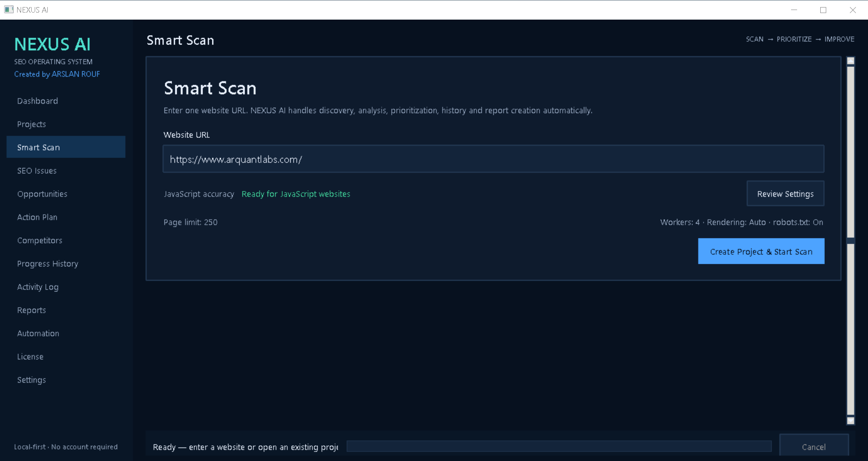
Task: Click 'Workers: 4 · Rendering: Auto' text
Action: coord(713,222)
